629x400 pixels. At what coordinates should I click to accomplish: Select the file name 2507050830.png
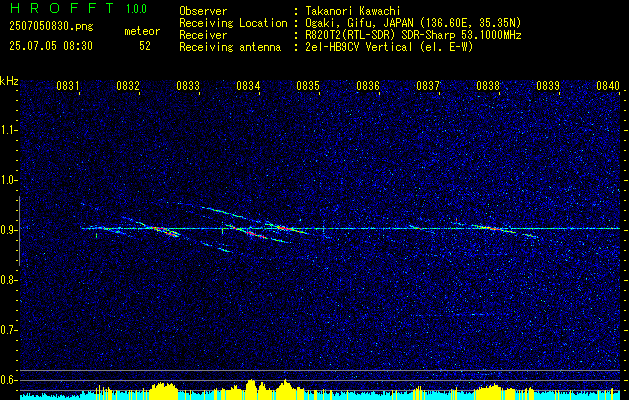pos(51,26)
